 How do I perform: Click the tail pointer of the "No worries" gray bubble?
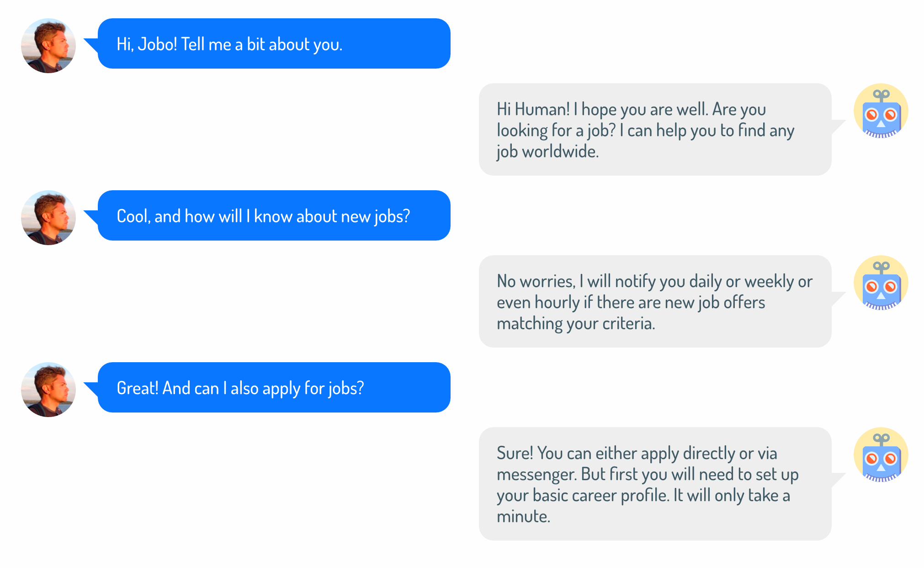tap(837, 297)
